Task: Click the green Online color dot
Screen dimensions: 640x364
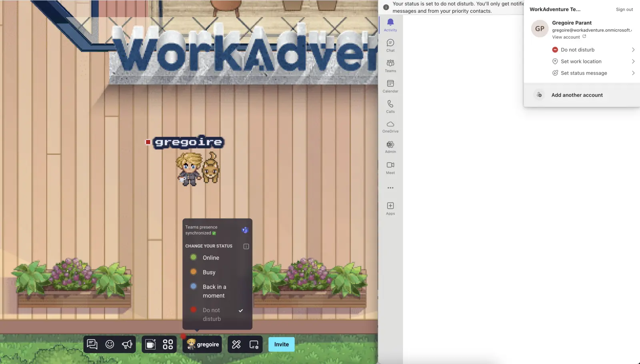Action: pyautogui.click(x=194, y=257)
